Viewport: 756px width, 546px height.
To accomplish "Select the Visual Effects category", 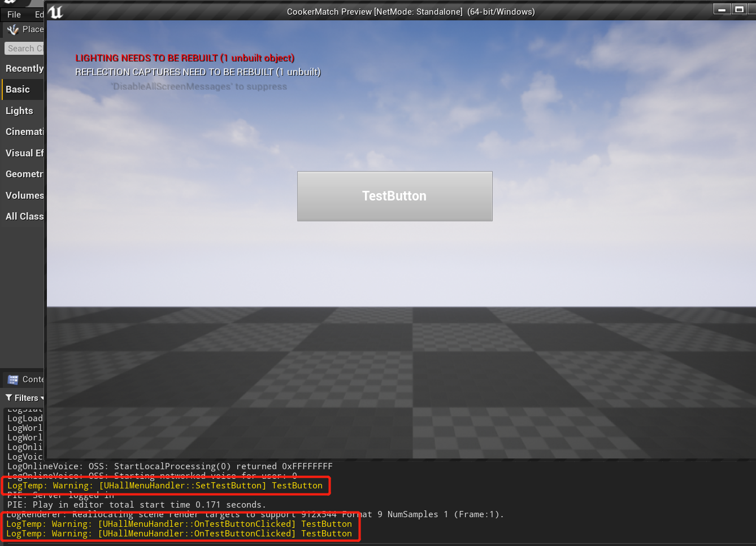I will [x=24, y=153].
